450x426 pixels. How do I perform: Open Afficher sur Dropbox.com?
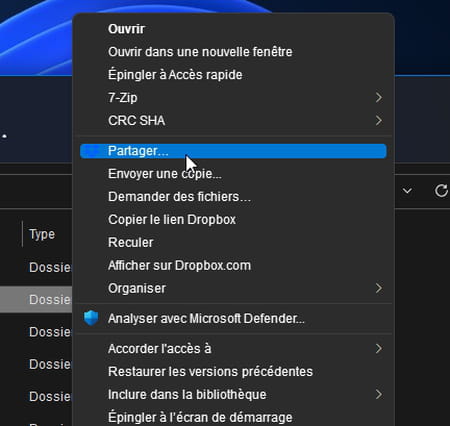pos(179,266)
